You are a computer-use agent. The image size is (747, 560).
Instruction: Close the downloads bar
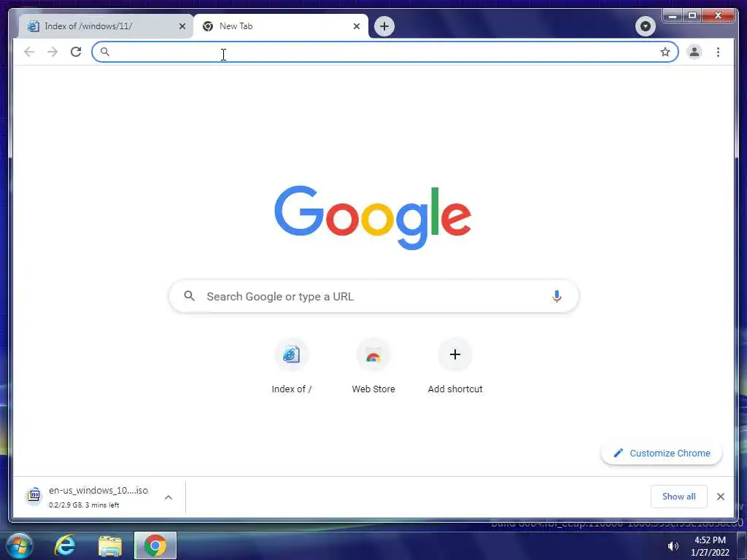(720, 497)
